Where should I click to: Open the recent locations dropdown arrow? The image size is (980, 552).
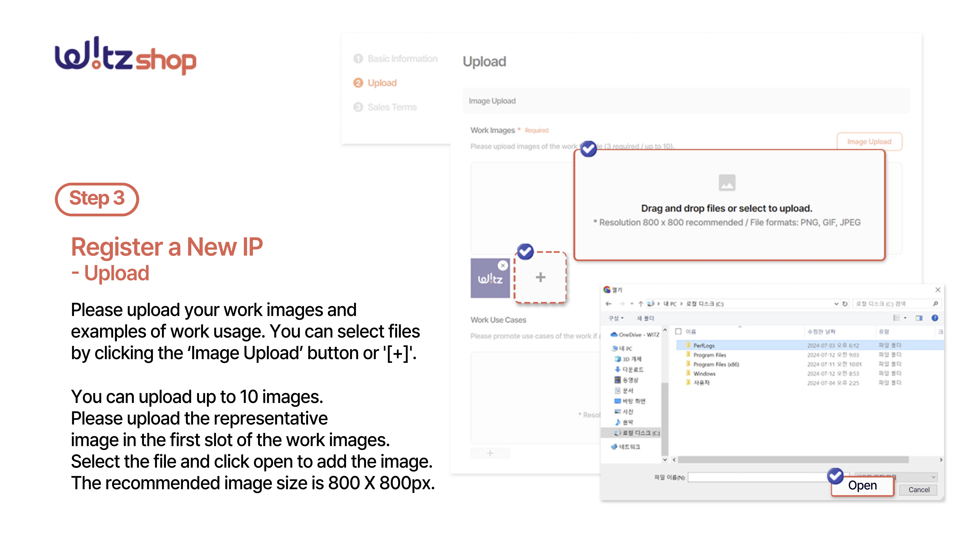click(631, 304)
